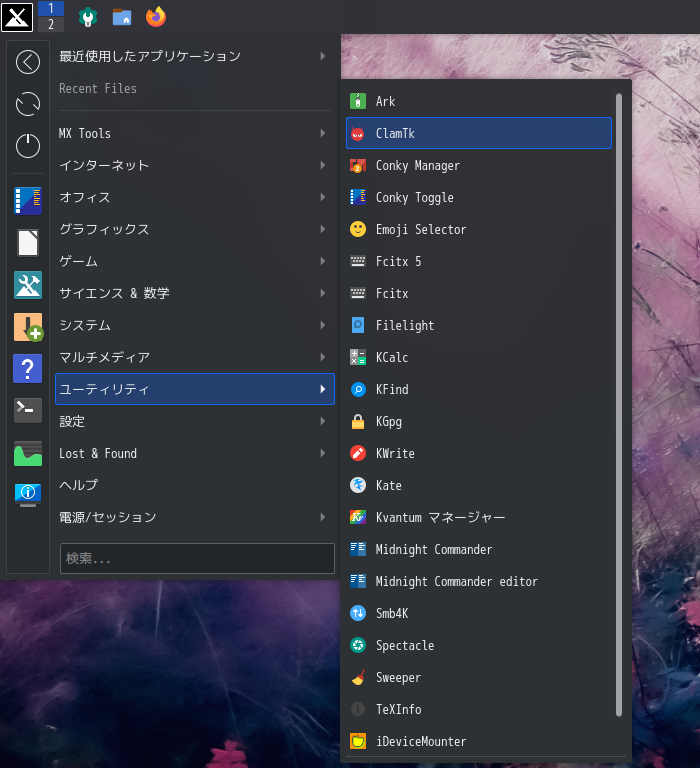Expand the インターネット submenu arrow
The image size is (700, 768).
pos(323,165)
